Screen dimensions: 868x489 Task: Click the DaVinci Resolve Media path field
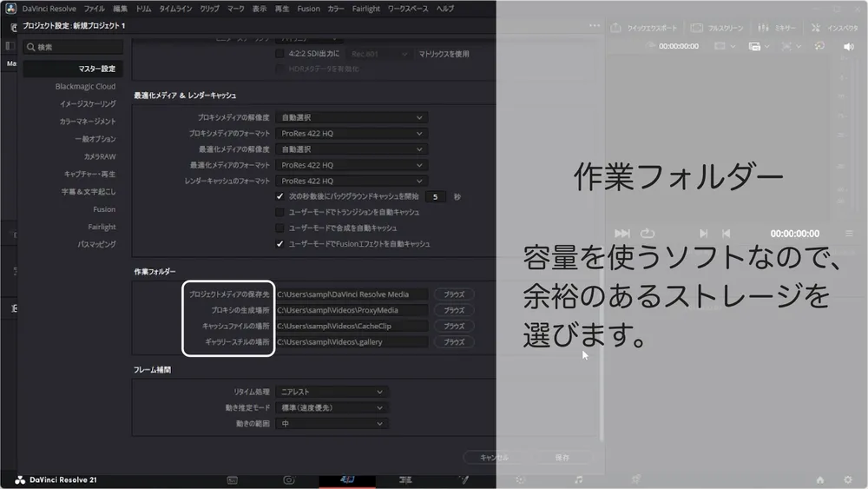[x=352, y=294]
